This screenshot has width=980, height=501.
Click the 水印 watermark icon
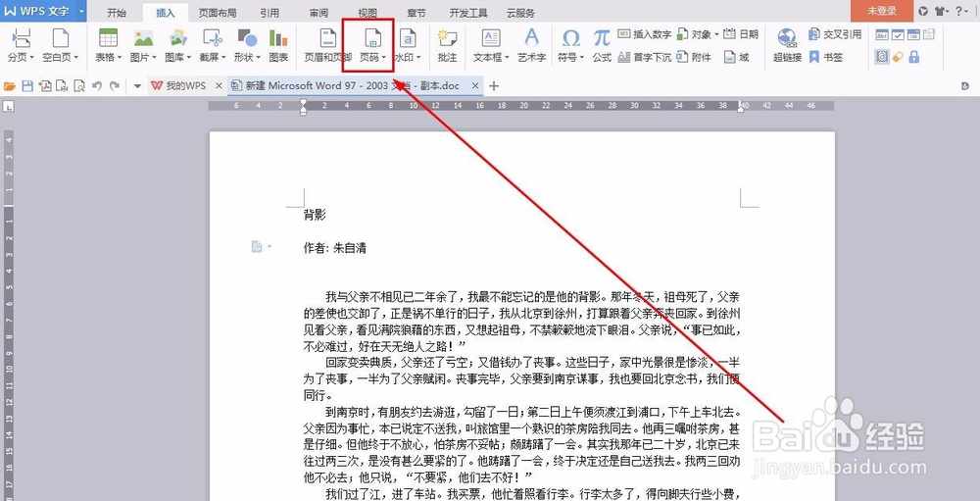point(408,37)
